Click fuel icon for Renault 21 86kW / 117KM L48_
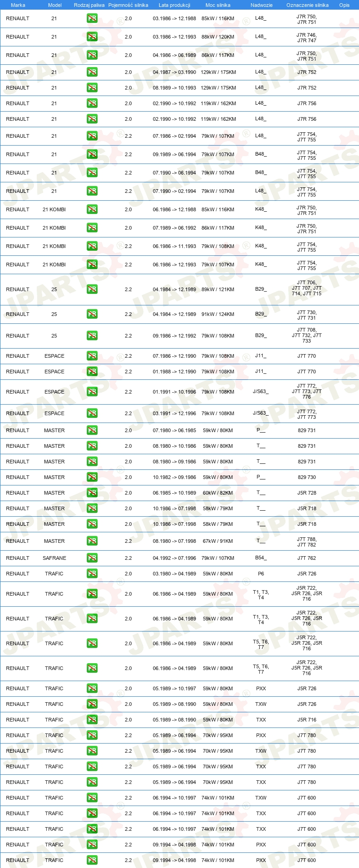Viewport: 359px width, 868px height. (92, 55)
